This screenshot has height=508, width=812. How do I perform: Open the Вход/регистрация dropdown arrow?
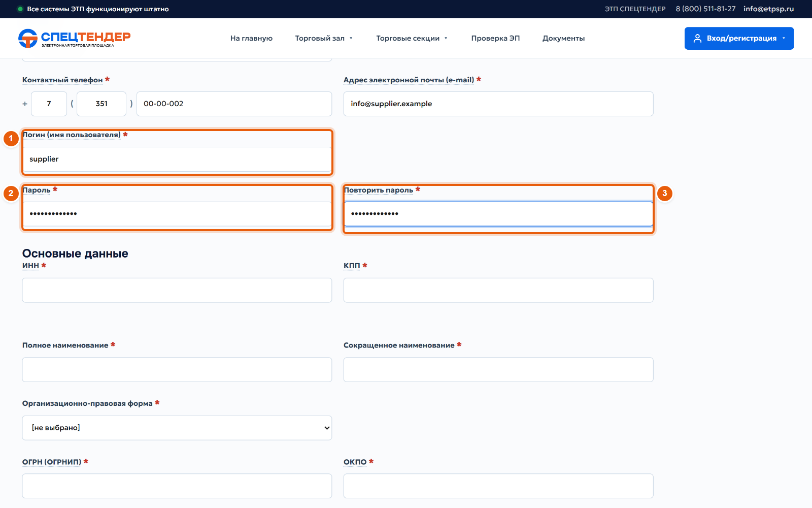(784, 39)
